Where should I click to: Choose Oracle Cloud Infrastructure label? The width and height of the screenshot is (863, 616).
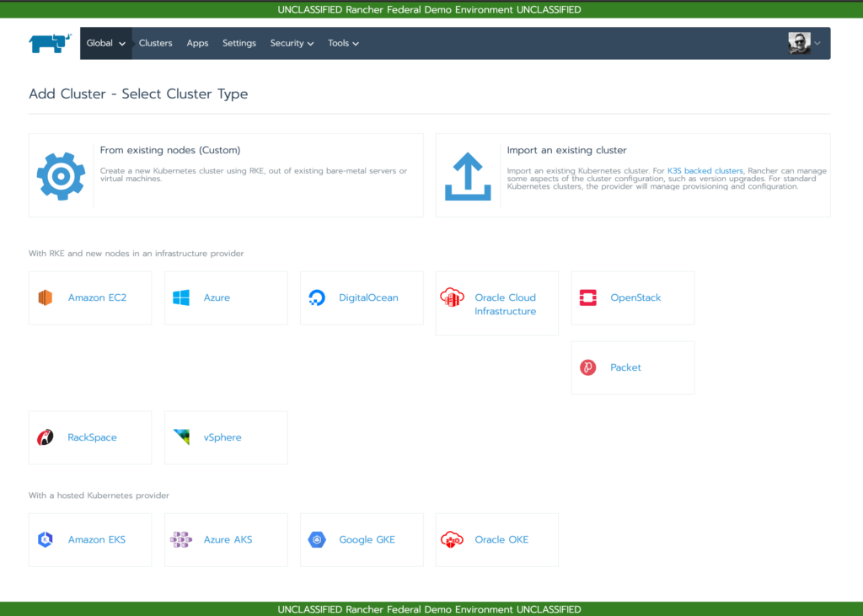tap(506, 304)
